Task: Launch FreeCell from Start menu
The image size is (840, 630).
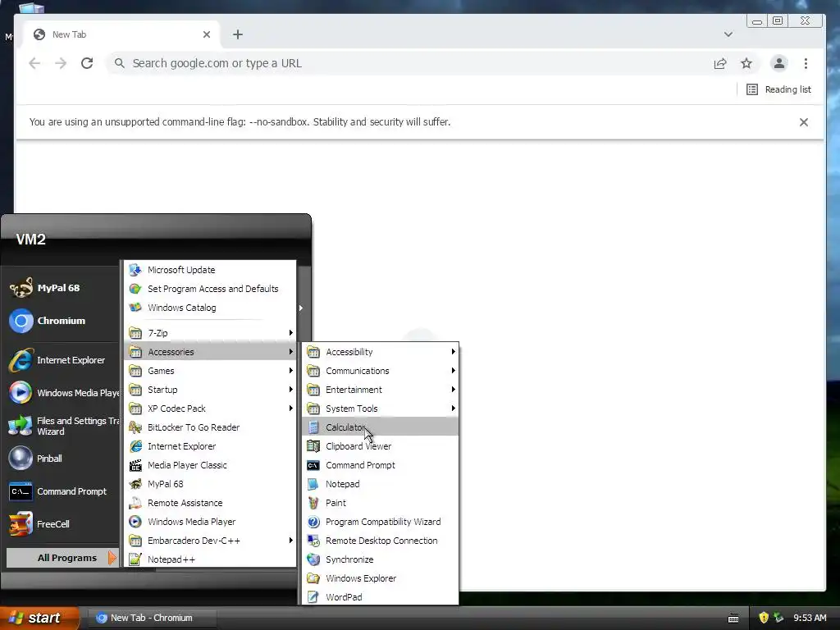Action: pyautogui.click(x=62, y=524)
